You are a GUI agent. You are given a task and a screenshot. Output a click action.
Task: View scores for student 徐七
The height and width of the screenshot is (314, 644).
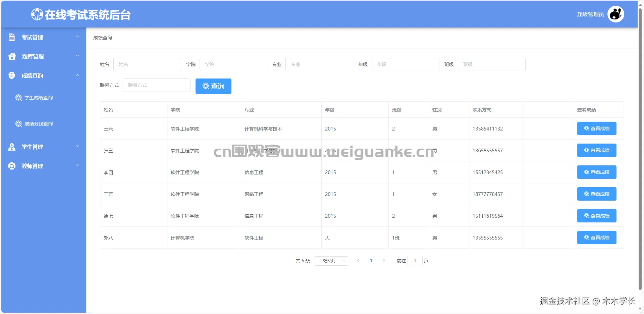(x=597, y=216)
